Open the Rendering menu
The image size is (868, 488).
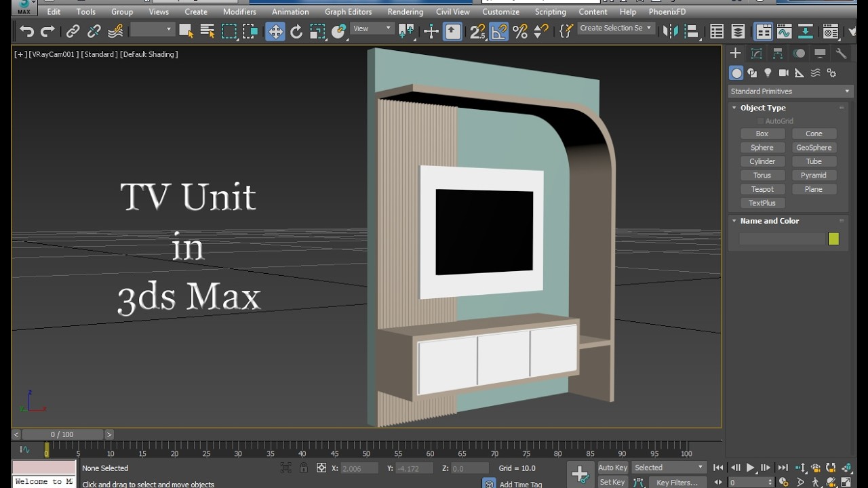[406, 12]
